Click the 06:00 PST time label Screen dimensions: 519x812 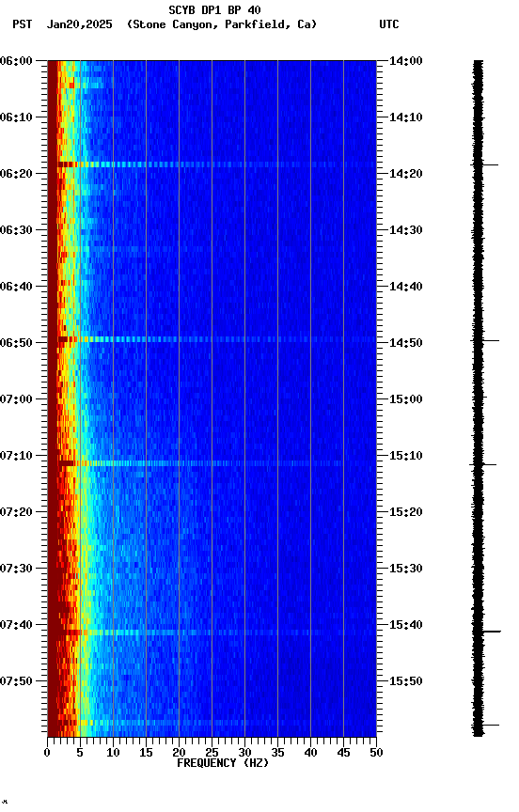16,61
